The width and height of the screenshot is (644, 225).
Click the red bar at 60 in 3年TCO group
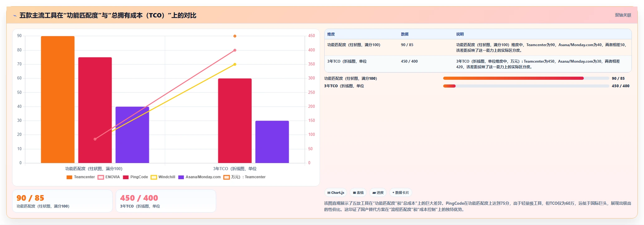[x=235, y=121]
